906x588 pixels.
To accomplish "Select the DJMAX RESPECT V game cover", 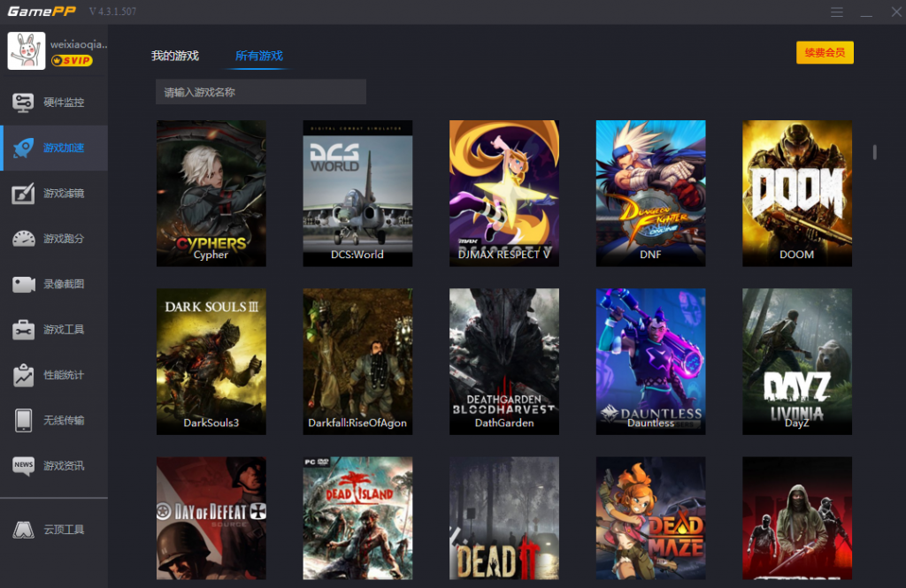I will pos(503,194).
